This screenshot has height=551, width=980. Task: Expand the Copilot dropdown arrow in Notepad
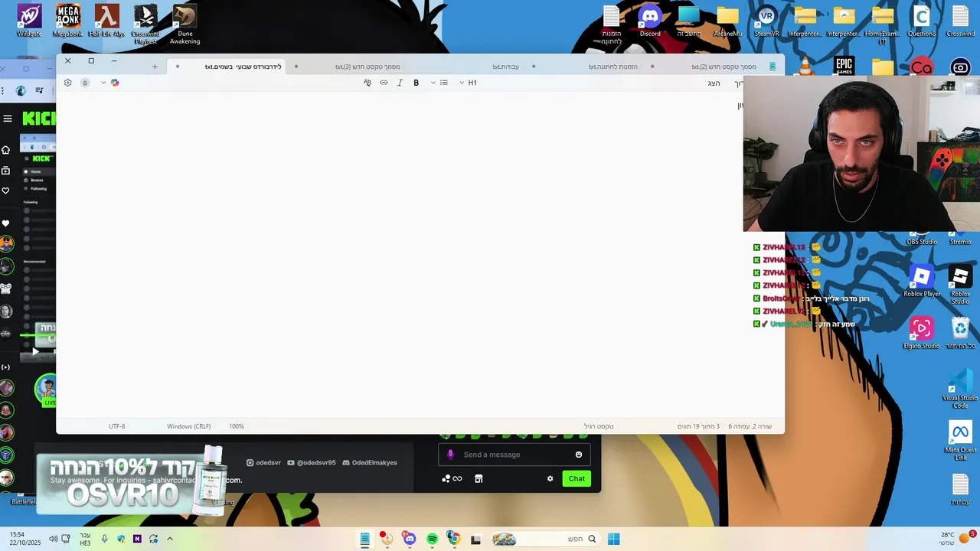[x=103, y=83]
